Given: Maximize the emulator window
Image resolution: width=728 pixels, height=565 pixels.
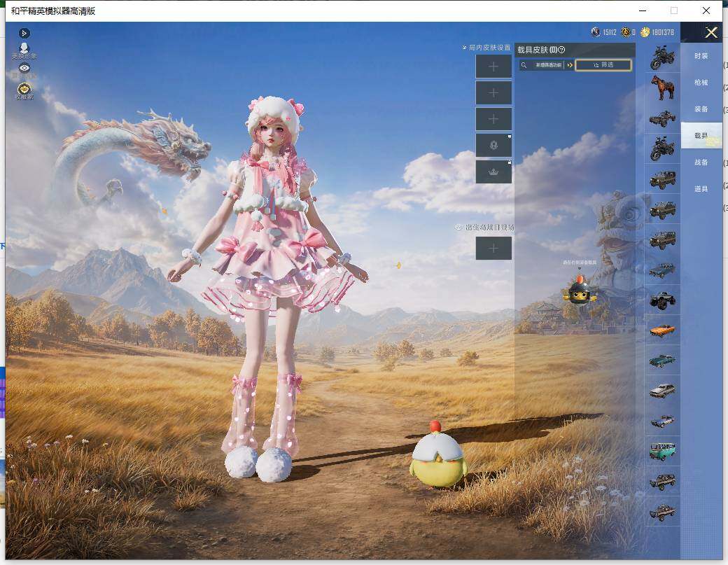Looking at the screenshot, I should pyautogui.click(x=674, y=11).
